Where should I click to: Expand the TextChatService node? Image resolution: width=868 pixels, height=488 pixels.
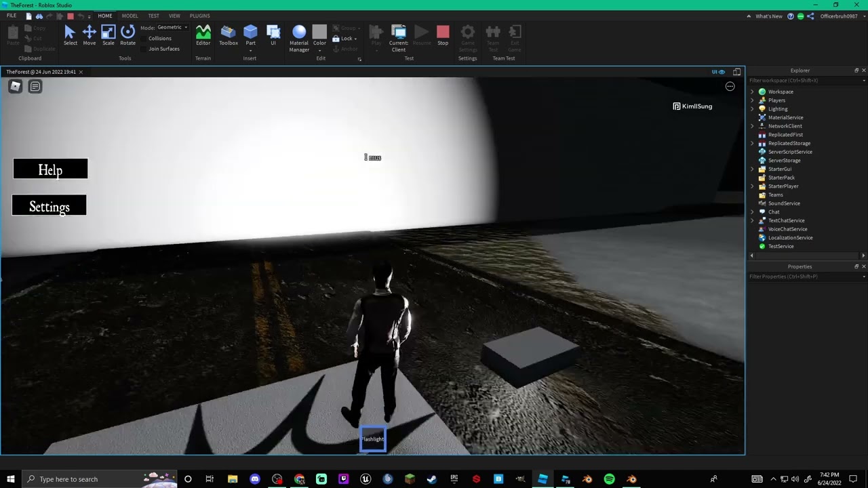[x=752, y=220]
